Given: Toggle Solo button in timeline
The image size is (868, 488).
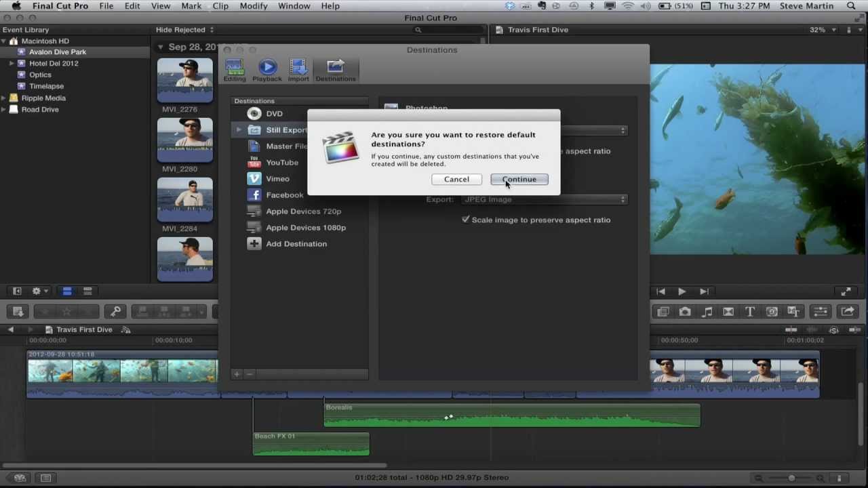Looking at the screenshot, I should pos(834,329).
